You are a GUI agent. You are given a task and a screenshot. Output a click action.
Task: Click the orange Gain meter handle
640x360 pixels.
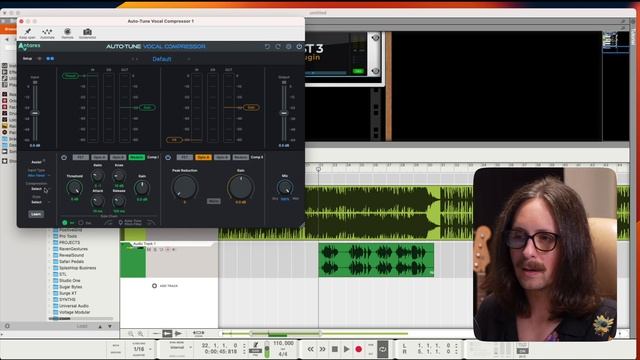251,107
